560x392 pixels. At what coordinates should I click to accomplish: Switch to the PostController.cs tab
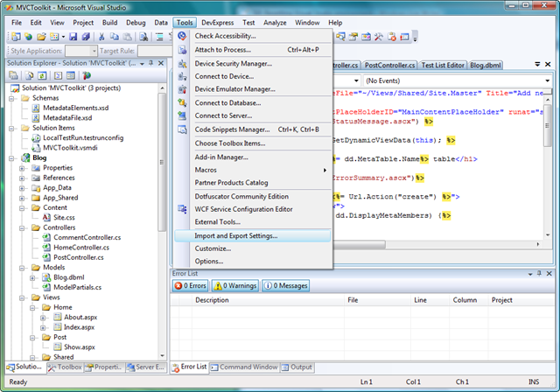[388, 65]
